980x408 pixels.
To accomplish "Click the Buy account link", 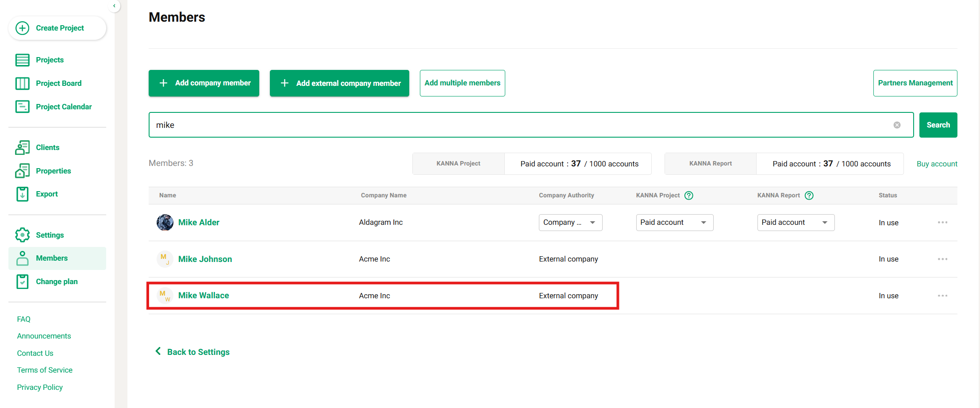I will (937, 164).
